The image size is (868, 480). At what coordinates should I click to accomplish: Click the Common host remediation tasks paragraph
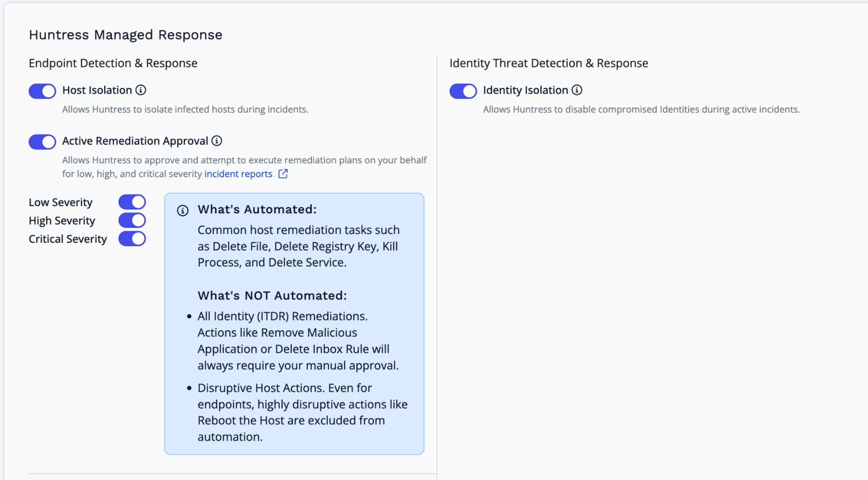(299, 246)
